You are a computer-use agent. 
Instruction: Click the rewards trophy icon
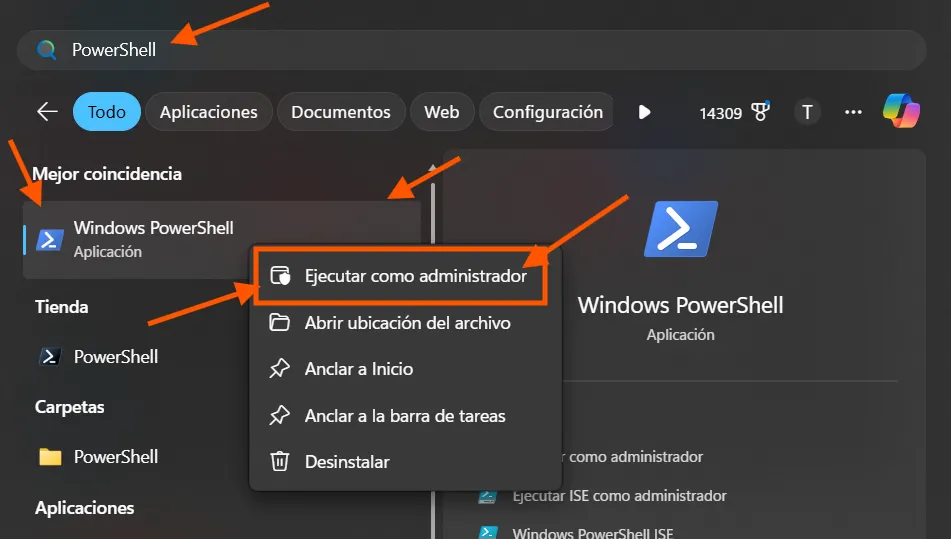point(760,112)
